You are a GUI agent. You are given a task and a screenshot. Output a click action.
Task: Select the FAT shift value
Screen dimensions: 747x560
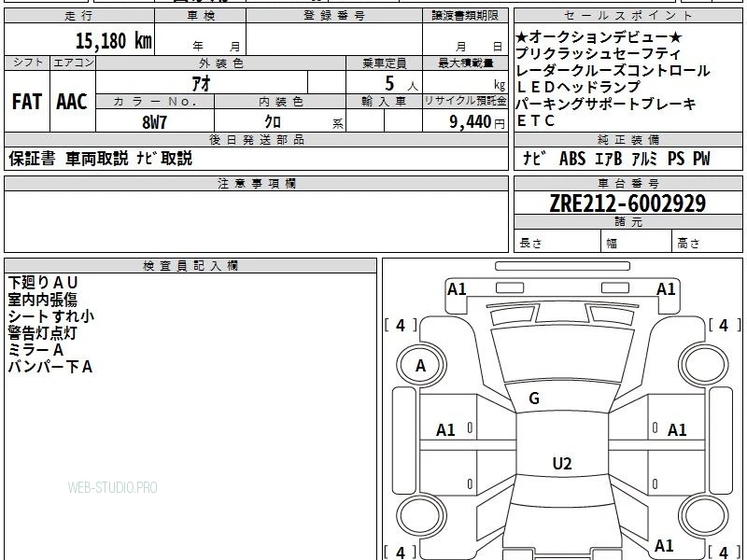(x=27, y=102)
